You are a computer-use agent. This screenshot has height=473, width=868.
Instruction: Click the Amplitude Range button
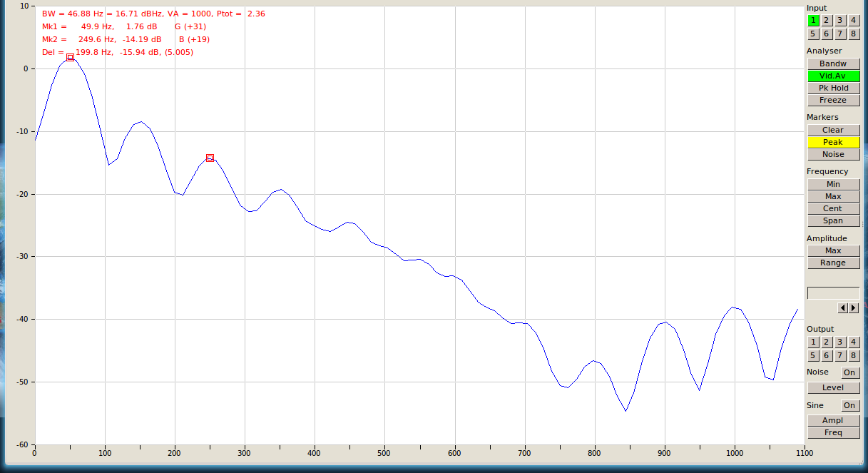pos(833,263)
